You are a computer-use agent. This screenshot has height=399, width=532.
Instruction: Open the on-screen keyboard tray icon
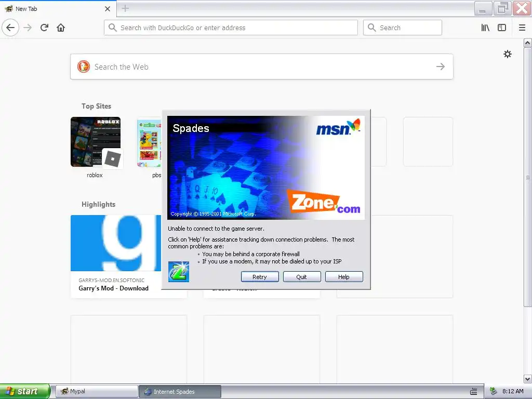click(x=474, y=391)
